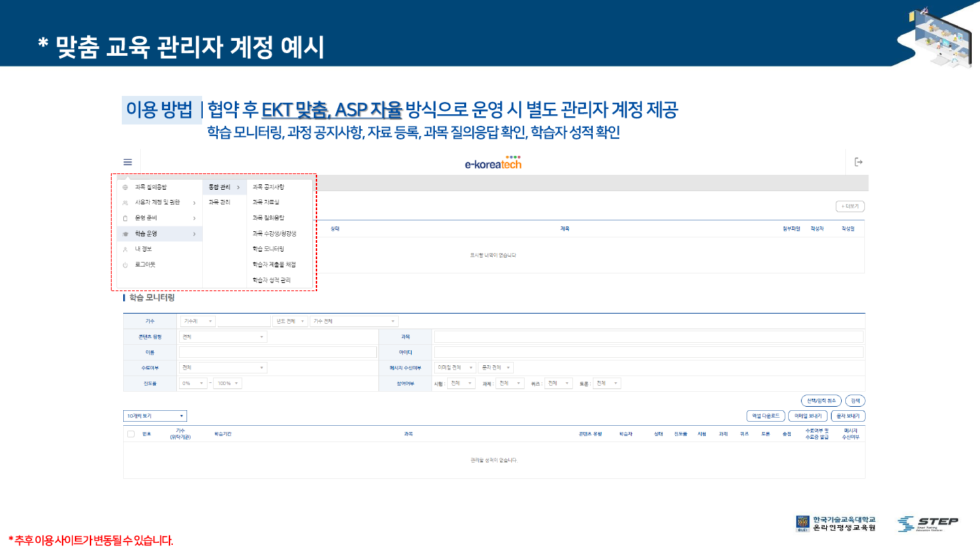Open the 토론 participation dropdown

(x=607, y=383)
